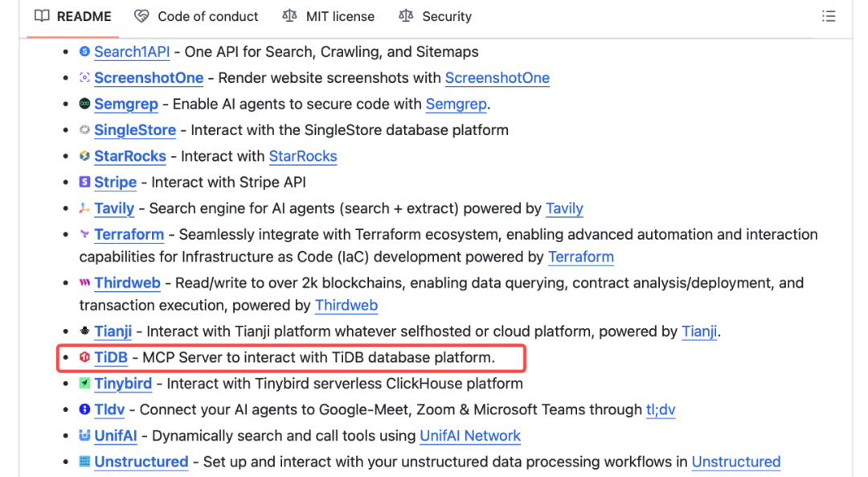Open the bold Tianji server link

[x=113, y=331]
